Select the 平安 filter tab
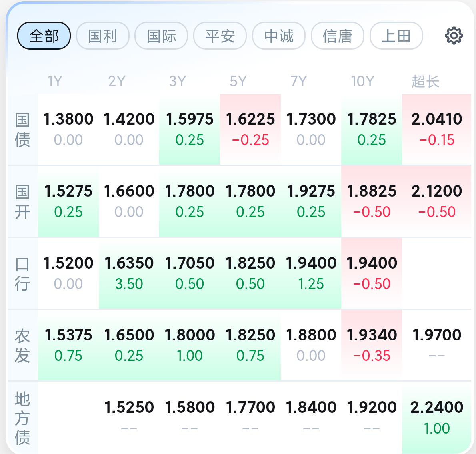476x454 pixels. tap(220, 36)
